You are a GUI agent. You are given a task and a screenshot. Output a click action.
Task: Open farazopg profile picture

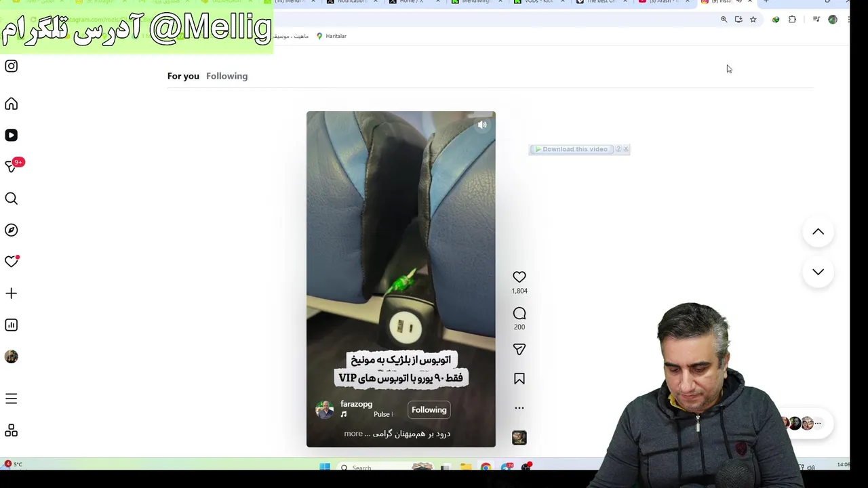(x=325, y=409)
